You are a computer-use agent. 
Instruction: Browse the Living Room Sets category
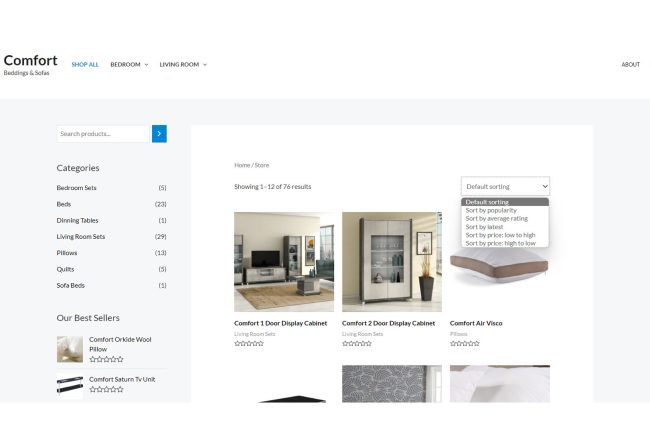tap(81, 237)
